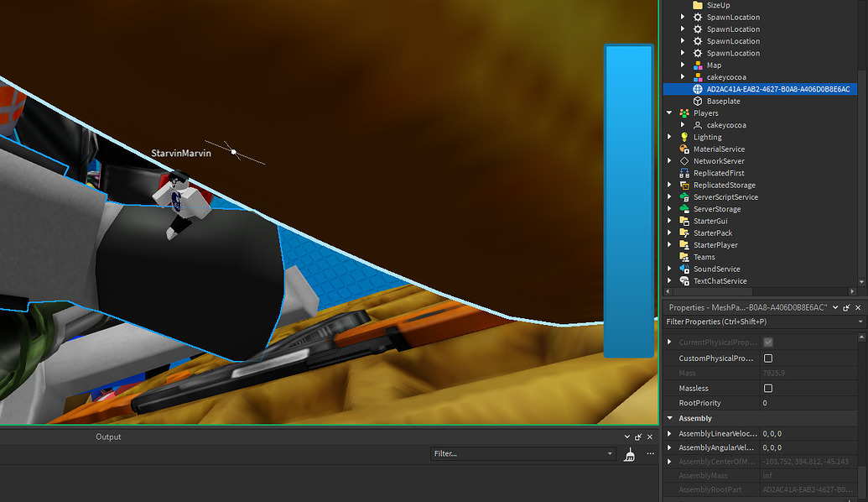Click the clear output broom icon

point(628,453)
